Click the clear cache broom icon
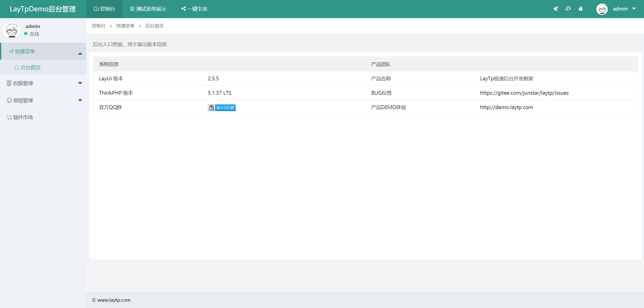644x308 pixels. (x=556, y=9)
